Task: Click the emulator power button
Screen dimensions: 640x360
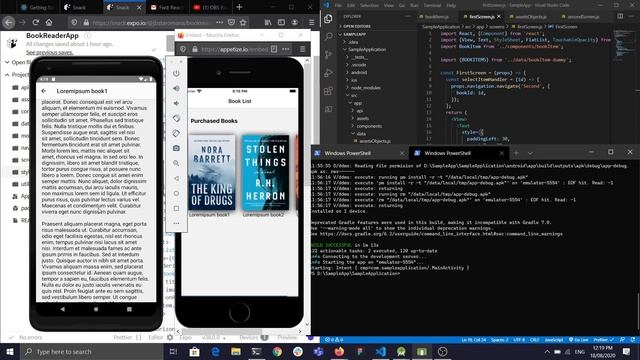Action: click(x=176, y=73)
